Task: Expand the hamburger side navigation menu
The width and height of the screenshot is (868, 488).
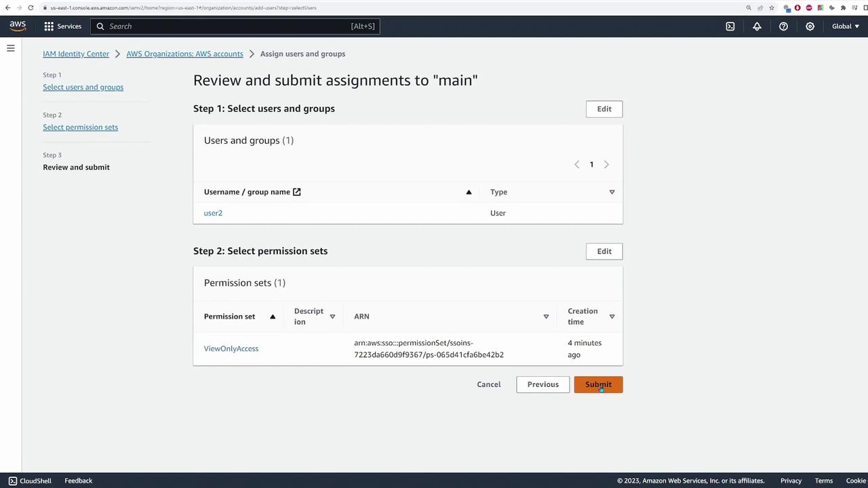Action: (11, 48)
